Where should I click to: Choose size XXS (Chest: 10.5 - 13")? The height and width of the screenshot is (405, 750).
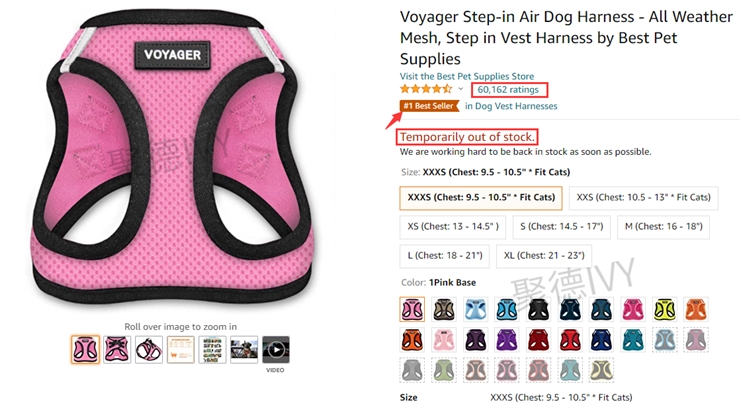tap(643, 197)
